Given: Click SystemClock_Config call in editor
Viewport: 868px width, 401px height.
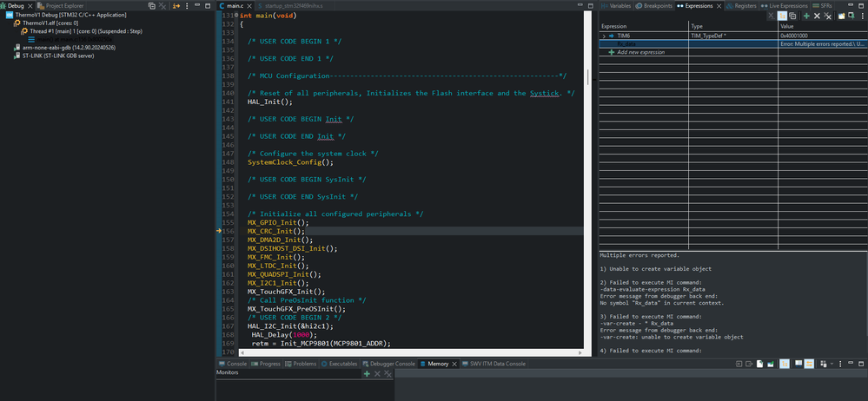Looking at the screenshot, I should click(x=289, y=162).
